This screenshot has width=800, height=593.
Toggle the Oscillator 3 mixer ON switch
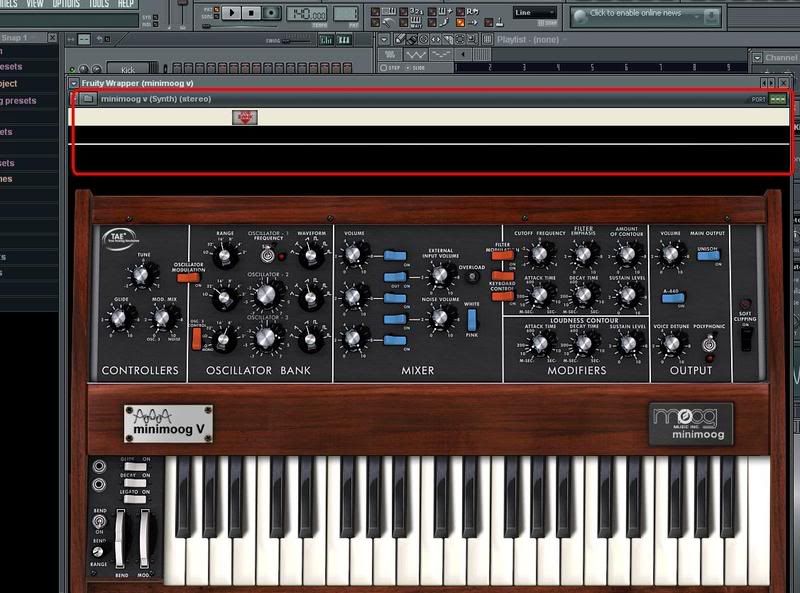tap(395, 340)
